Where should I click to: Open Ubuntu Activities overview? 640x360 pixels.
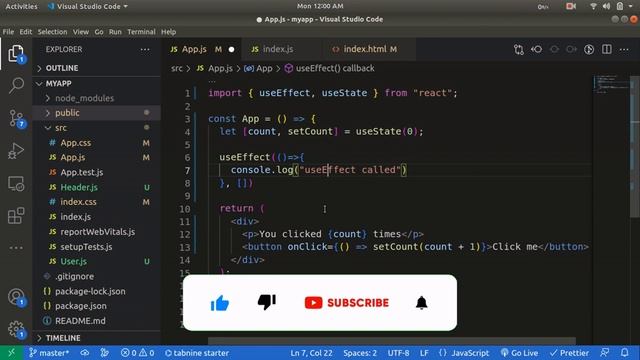[21, 6]
